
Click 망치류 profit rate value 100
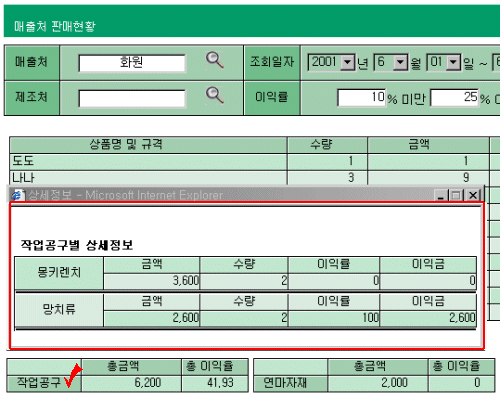point(334,318)
